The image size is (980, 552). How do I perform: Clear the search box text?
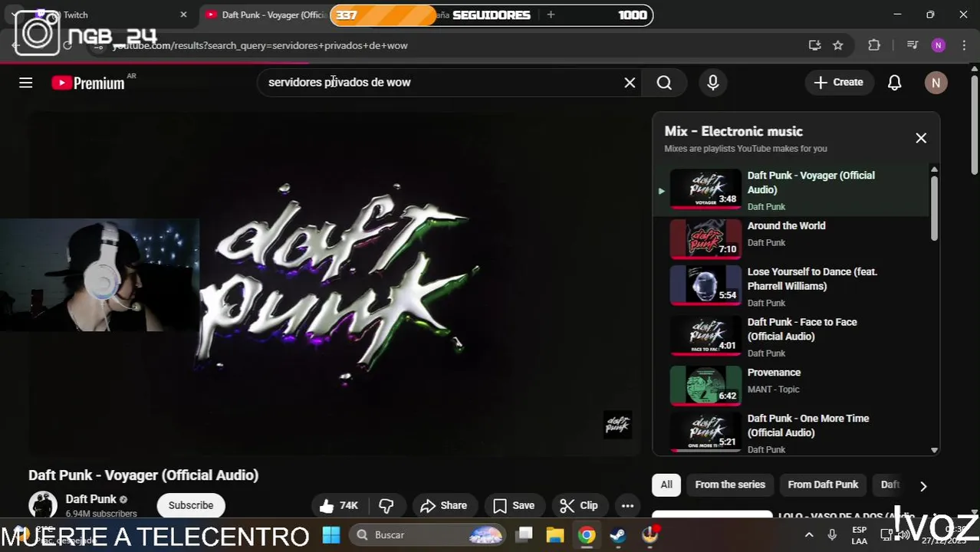point(630,83)
